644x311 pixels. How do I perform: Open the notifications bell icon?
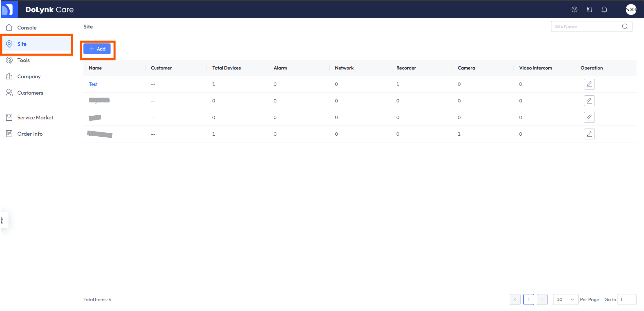pyautogui.click(x=604, y=9)
